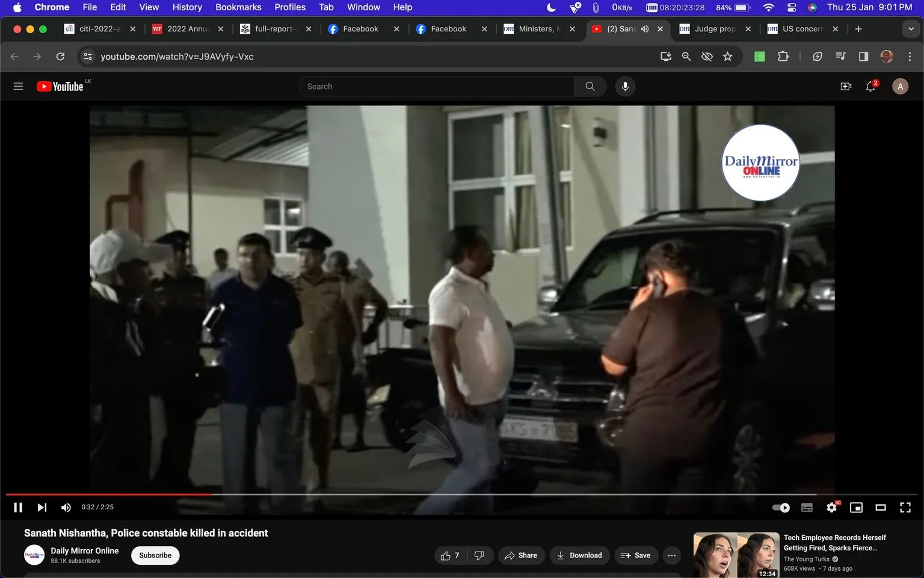
Task: Bookmark this page with the star
Action: click(727, 56)
